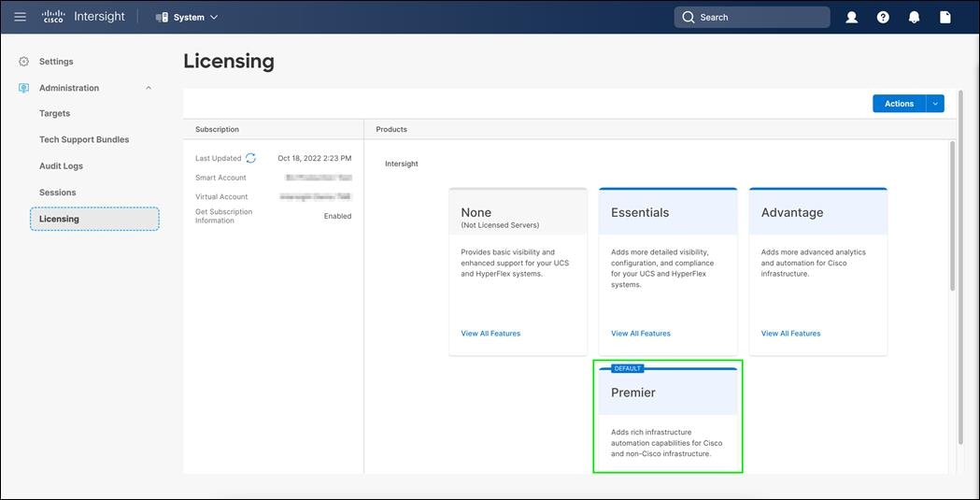Screen dimensions: 980x500
Task: Click the Enabled subscription status value
Action: 337,216
